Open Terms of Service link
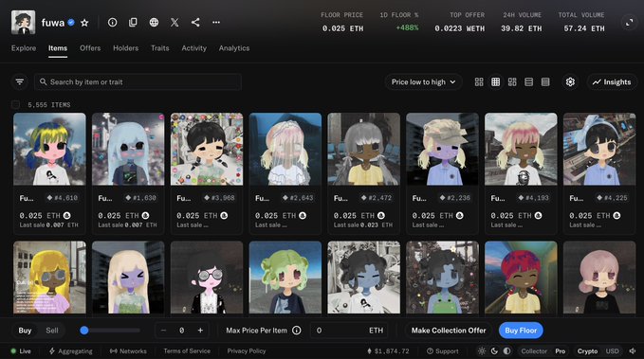644x359 pixels. (x=187, y=350)
